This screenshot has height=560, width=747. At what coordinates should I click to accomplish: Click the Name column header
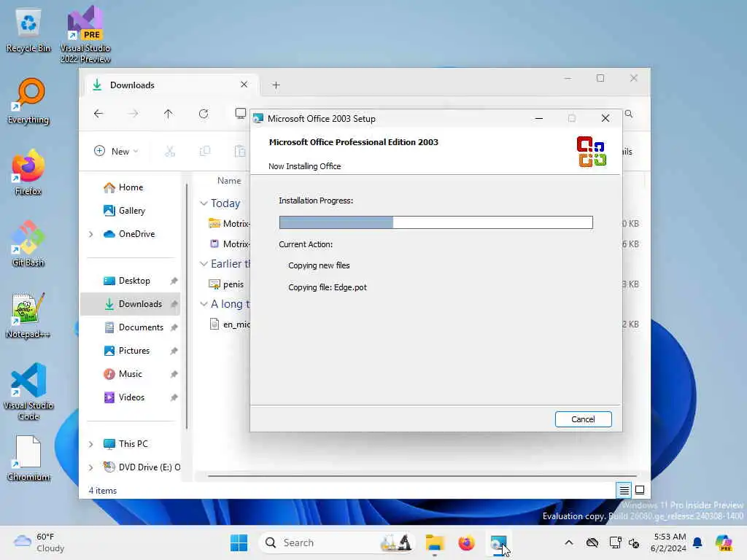coord(228,181)
